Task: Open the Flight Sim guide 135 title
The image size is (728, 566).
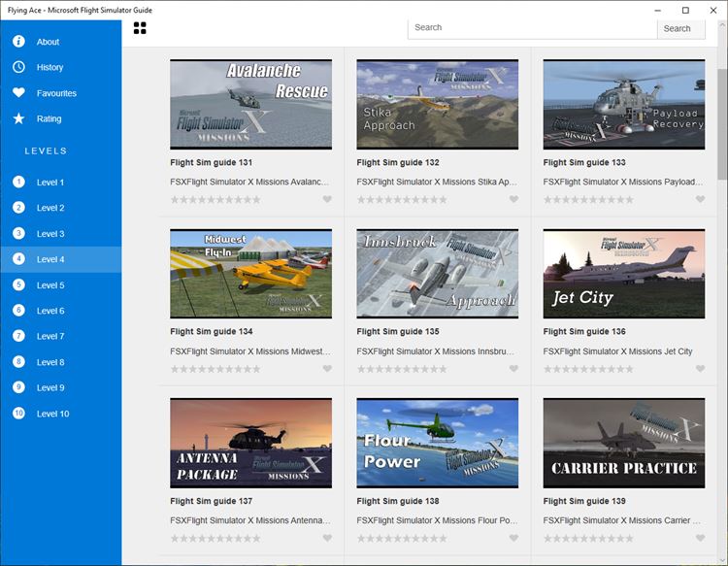Action: [x=398, y=331]
